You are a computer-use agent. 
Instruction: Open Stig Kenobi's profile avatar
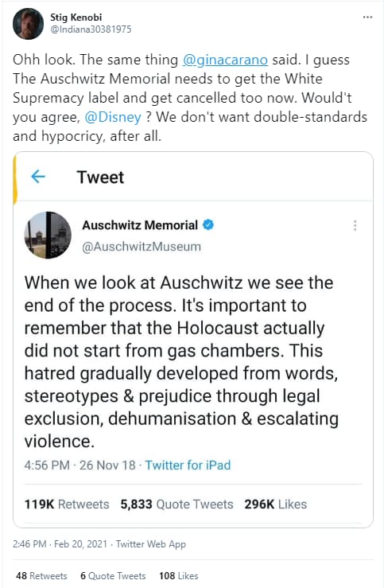28,24
